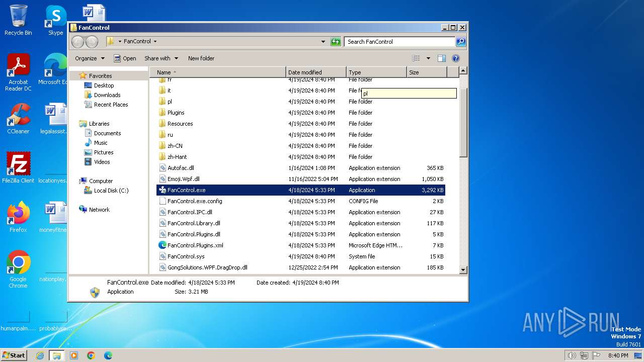This screenshot has width=644, height=362.
Task: Click the taskbar clock showing 8:40 PM
Action: 618,355
